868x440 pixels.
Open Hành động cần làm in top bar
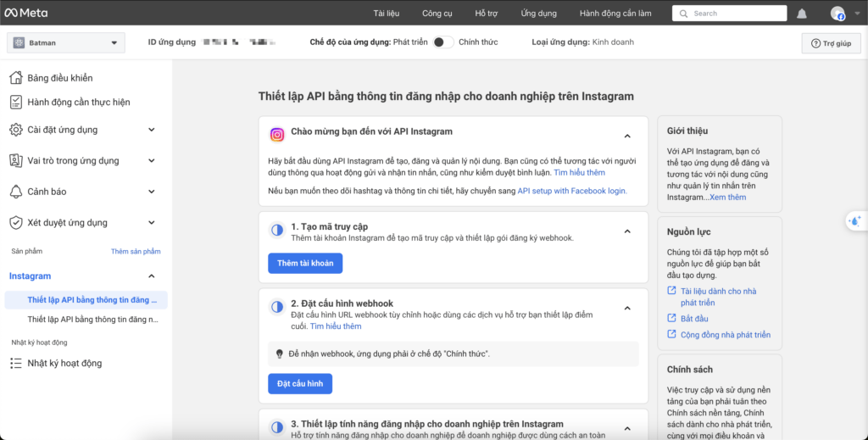coord(615,14)
